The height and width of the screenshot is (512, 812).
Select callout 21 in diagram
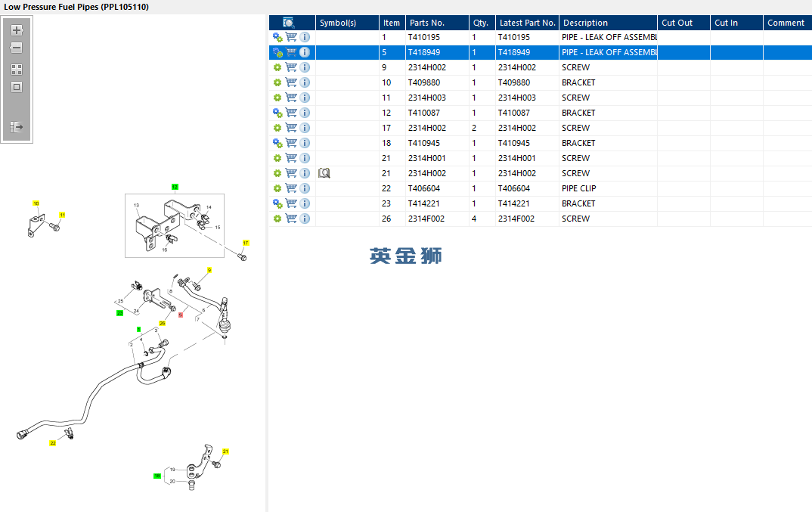pyautogui.click(x=225, y=451)
